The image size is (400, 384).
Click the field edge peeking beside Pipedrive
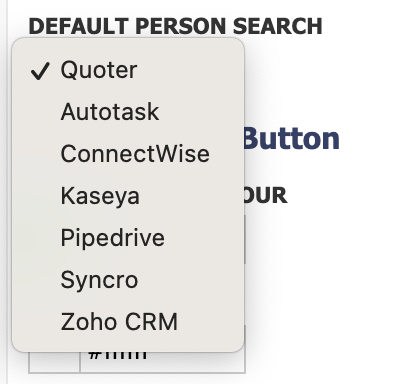(245, 239)
